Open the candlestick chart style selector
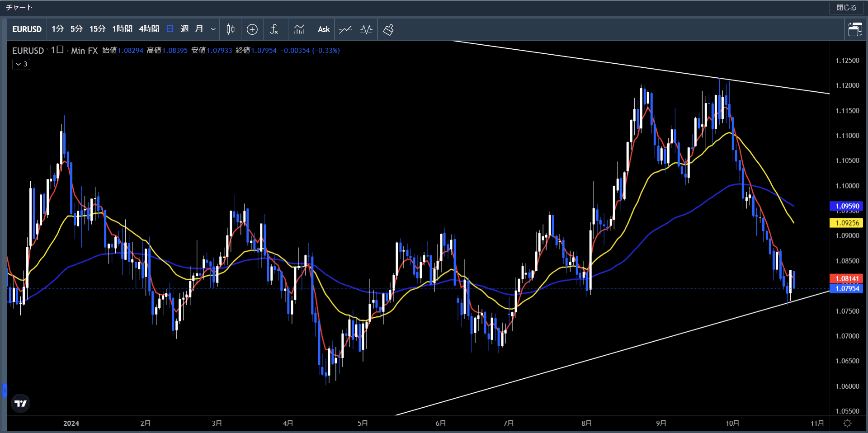This screenshot has height=433, width=868. tap(231, 29)
